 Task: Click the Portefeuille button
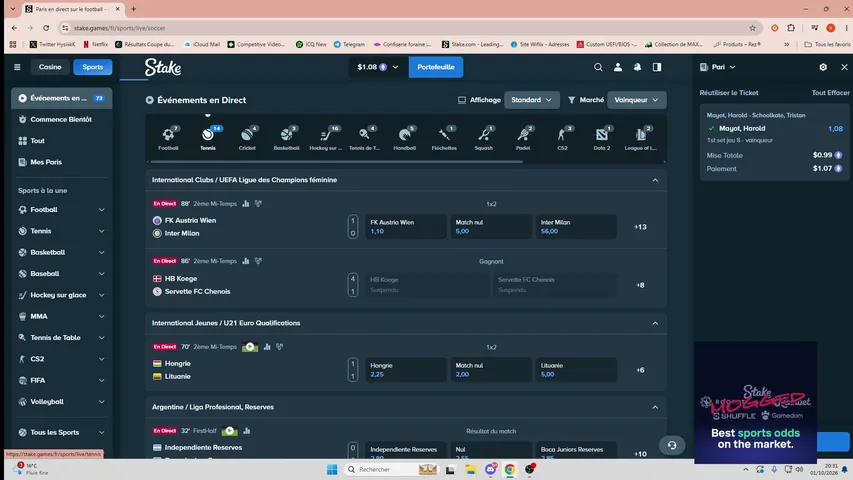click(x=436, y=67)
